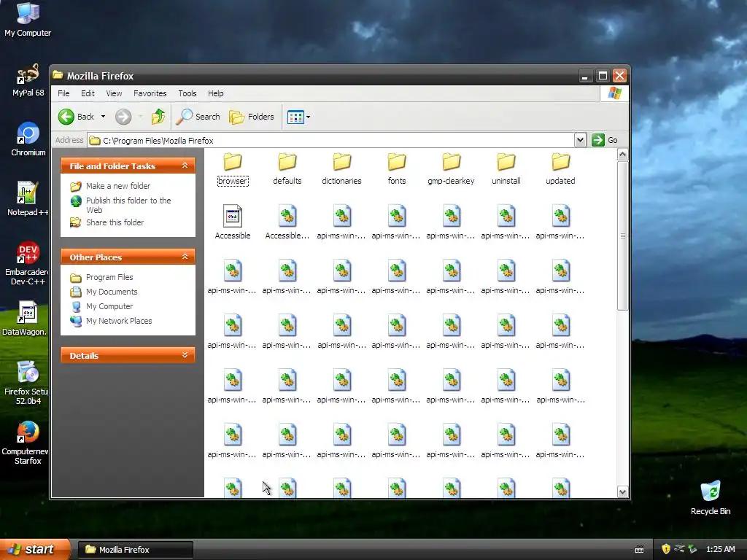Select DataWagon desktop shortcut

(25, 318)
